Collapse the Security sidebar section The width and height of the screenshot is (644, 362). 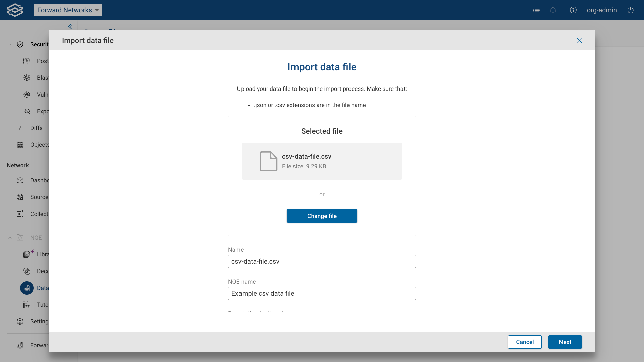(x=9, y=44)
